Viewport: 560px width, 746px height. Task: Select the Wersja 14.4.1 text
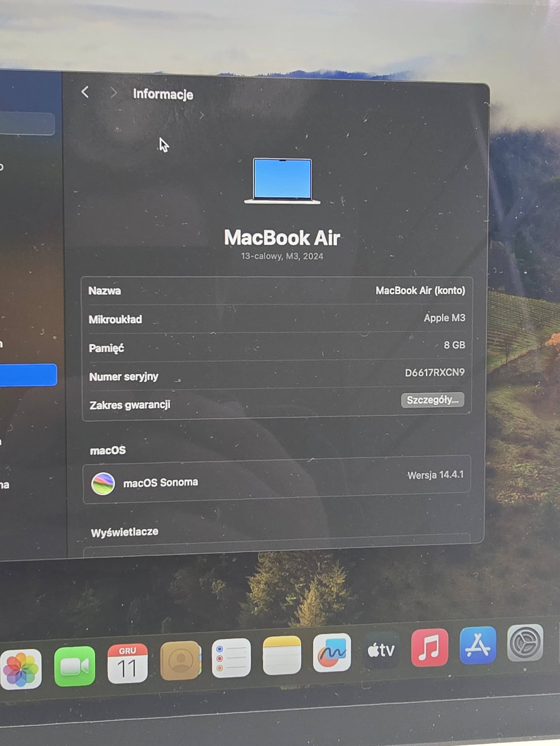435,475
